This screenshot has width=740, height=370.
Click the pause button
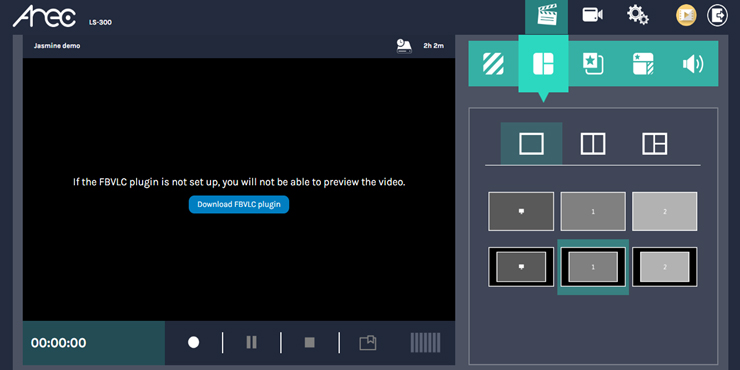[x=252, y=343]
